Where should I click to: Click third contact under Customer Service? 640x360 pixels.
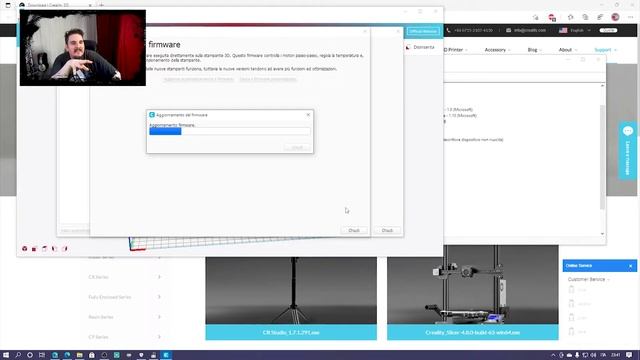[x=578, y=318]
